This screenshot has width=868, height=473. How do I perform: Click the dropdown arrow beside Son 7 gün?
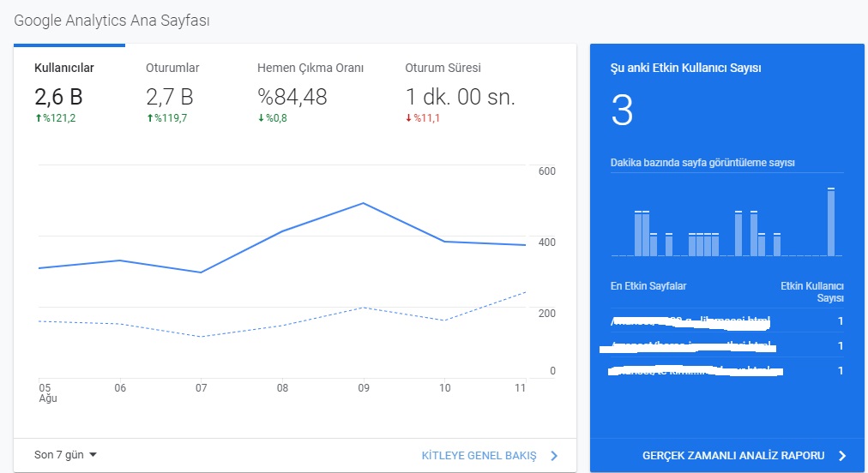click(x=93, y=455)
